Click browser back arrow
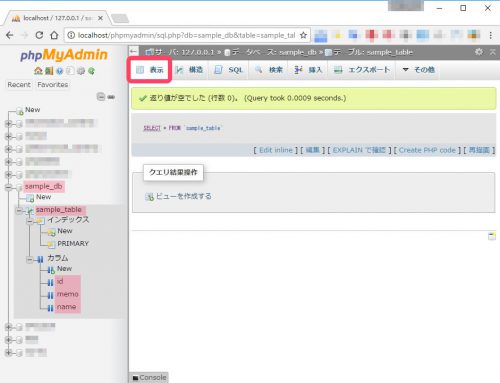 coord(10,35)
